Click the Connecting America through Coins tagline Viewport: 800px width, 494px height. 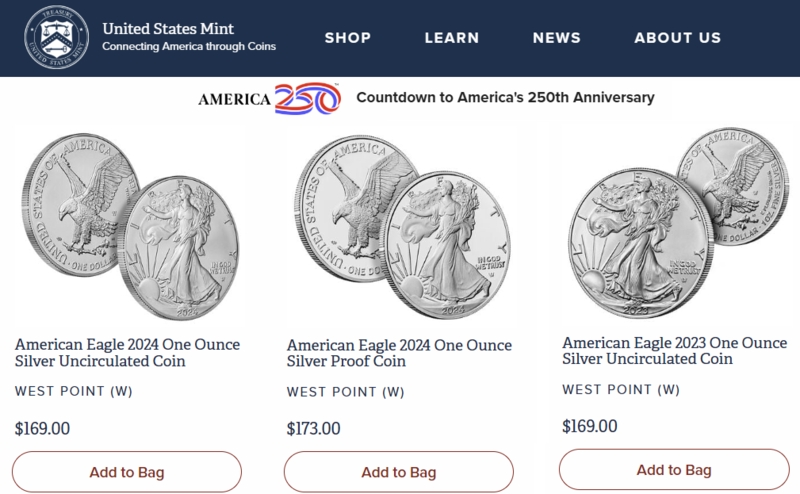pos(189,47)
